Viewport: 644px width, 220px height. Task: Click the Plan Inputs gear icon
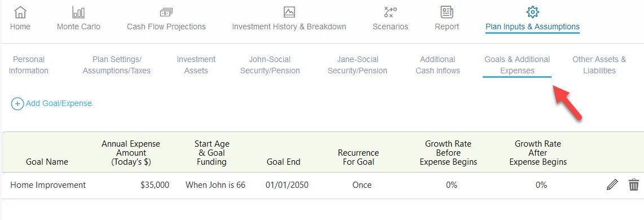(532, 12)
